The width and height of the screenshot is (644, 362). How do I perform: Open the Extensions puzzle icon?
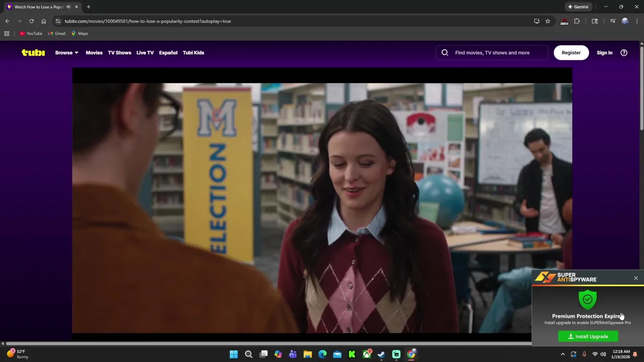pyautogui.click(x=577, y=21)
